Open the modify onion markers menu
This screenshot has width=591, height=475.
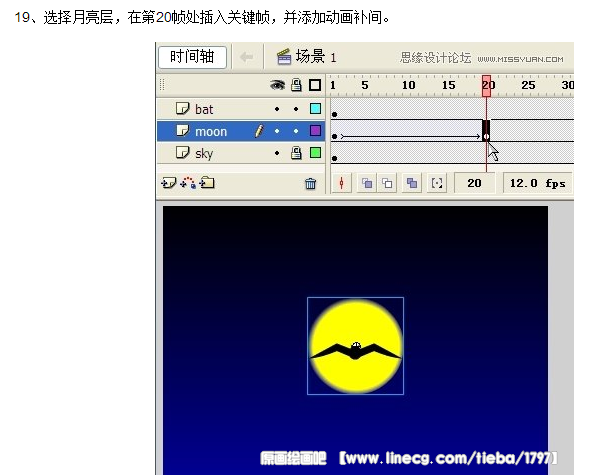coord(436,184)
